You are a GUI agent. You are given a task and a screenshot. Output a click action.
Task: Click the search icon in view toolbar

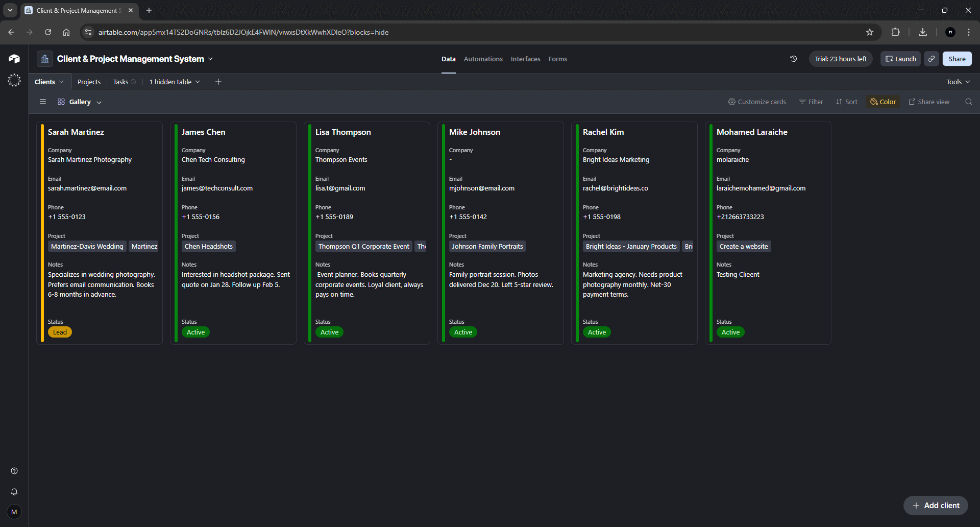(968, 102)
